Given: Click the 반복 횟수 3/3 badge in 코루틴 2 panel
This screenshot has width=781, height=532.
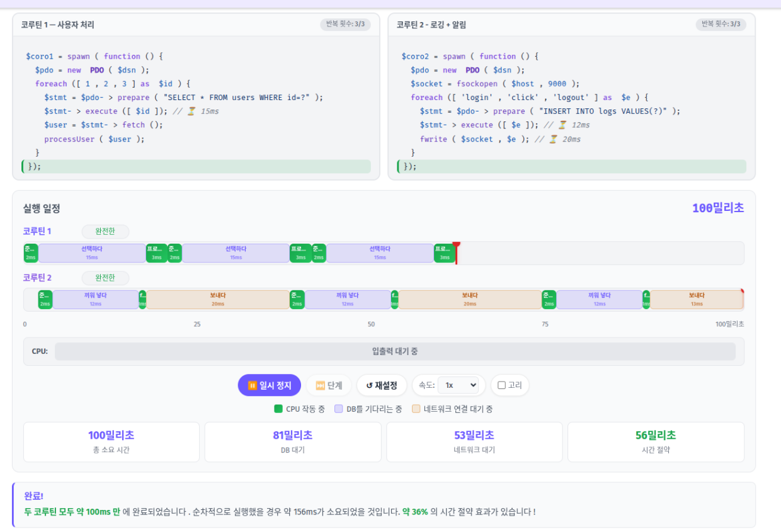Looking at the screenshot, I should (x=721, y=25).
